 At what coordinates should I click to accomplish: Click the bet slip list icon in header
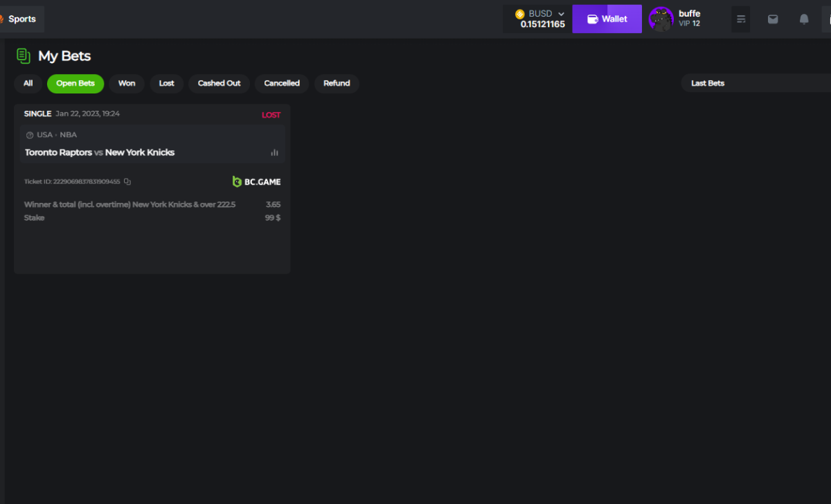741,19
